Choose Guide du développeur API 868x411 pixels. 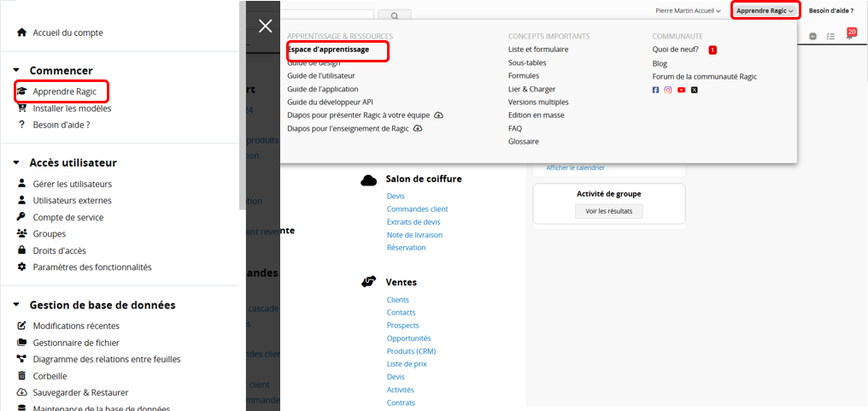tap(330, 102)
